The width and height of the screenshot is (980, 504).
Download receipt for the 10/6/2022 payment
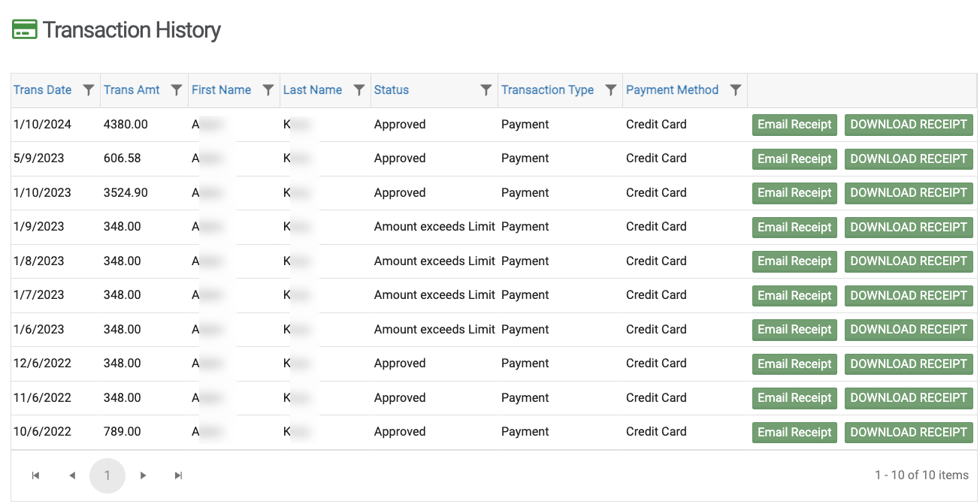click(x=909, y=433)
